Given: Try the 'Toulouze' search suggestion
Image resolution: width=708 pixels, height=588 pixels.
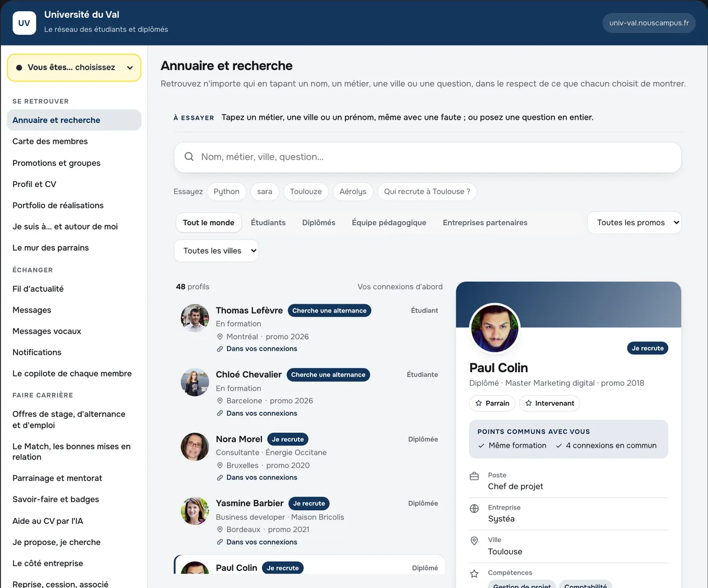Looking at the screenshot, I should pos(306,192).
